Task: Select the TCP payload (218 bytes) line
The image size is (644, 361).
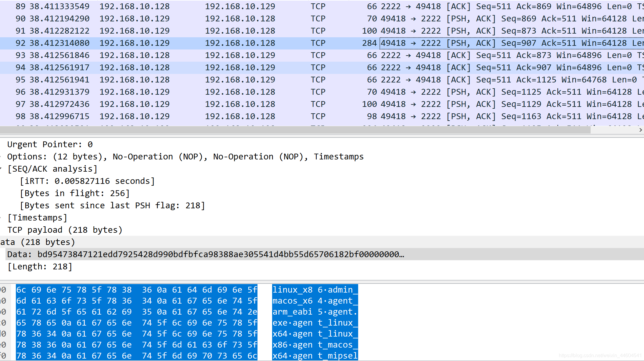Action: point(65,230)
